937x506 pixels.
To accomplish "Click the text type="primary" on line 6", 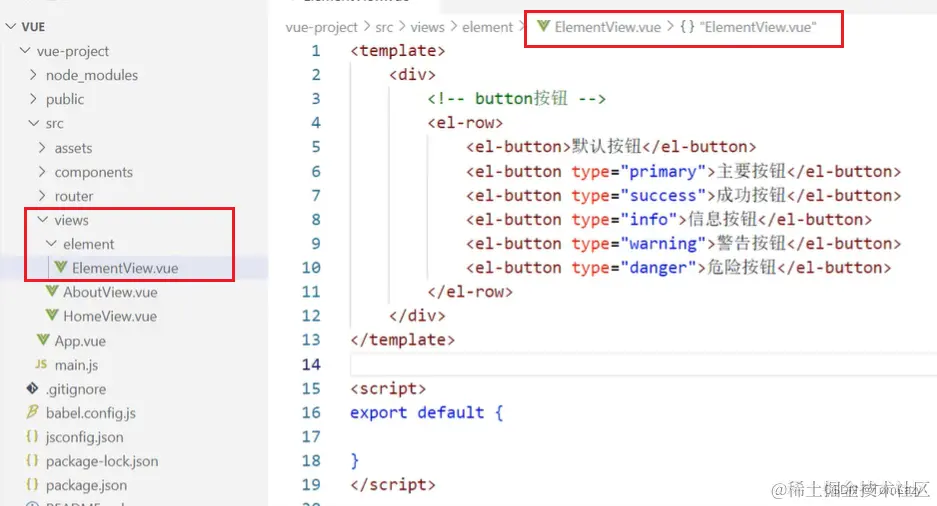I will point(639,171).
